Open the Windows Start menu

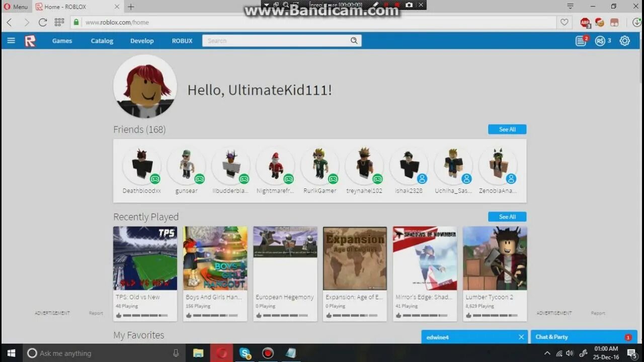(x=11, y=353)
